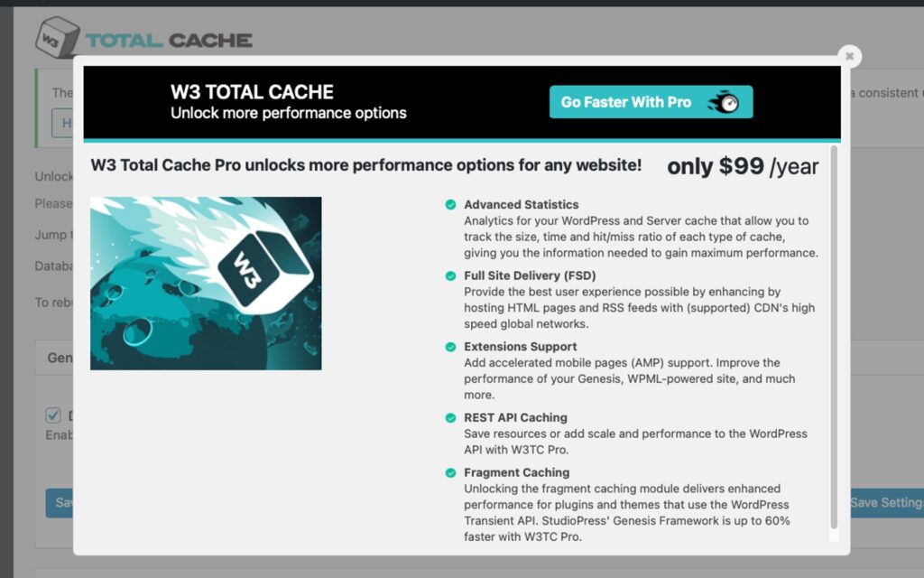Screen dimensions: 924x578
Task: Click the green checkmark beside Extensions Support
Action: pyautogui.click(x=450, y=347)
